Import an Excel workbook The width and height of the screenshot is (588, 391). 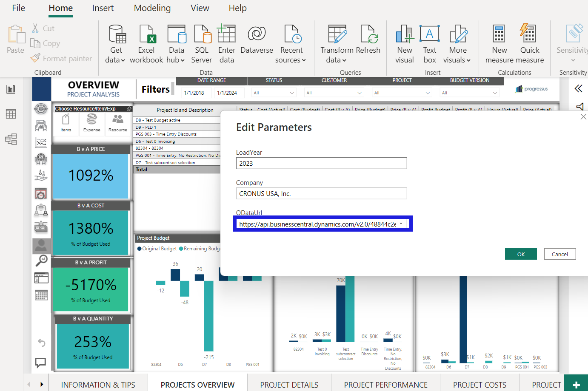tap(146, 42)
